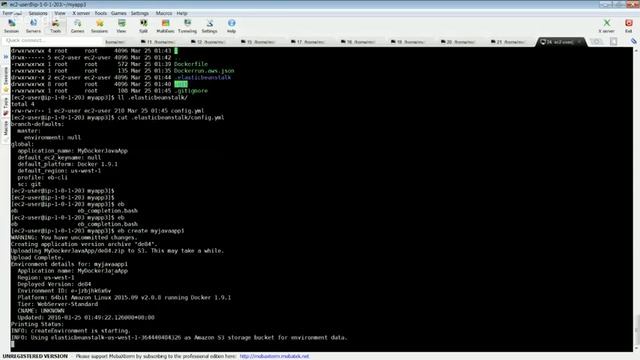Image resolution: width=640 pixels, height=360 pixels.
Task: Open the Sessions menu
Action: point(38,13)
